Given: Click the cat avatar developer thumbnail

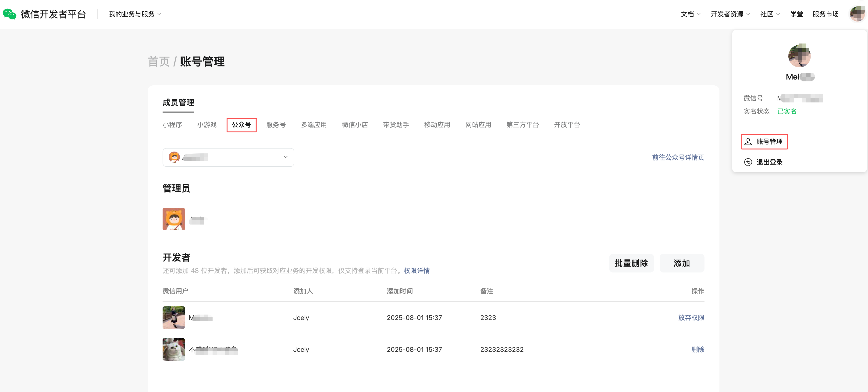Looking at the screenshot, I should [x=174, y=349].
